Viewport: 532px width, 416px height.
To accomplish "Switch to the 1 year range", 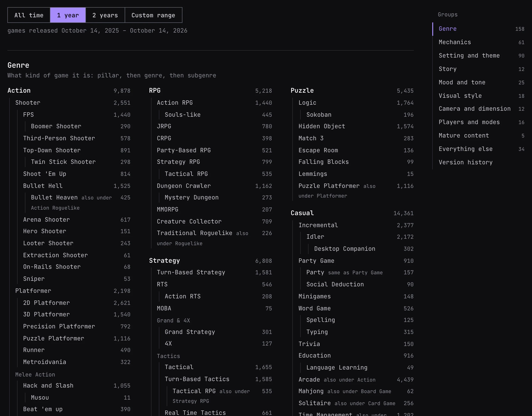I will (x=68, y=15).
